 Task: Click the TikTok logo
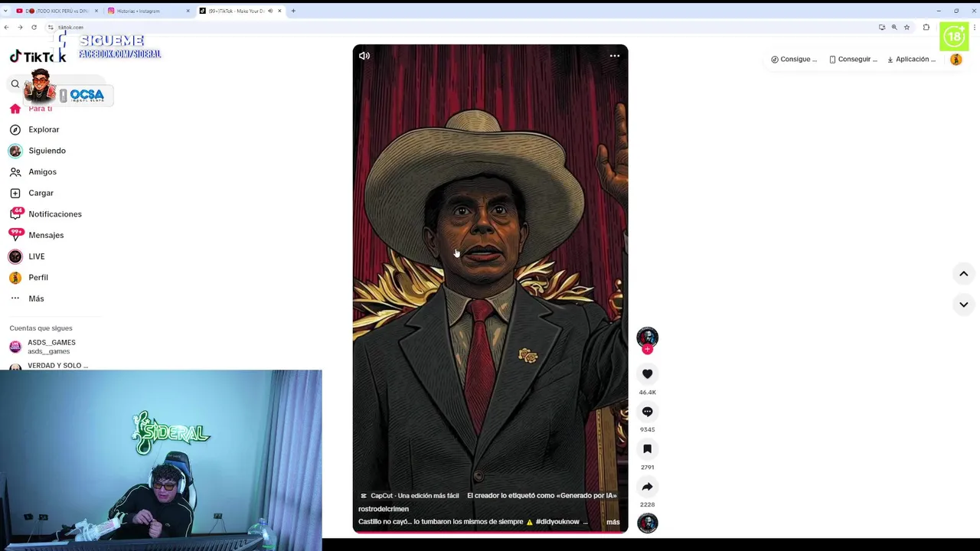click(37, 57)
